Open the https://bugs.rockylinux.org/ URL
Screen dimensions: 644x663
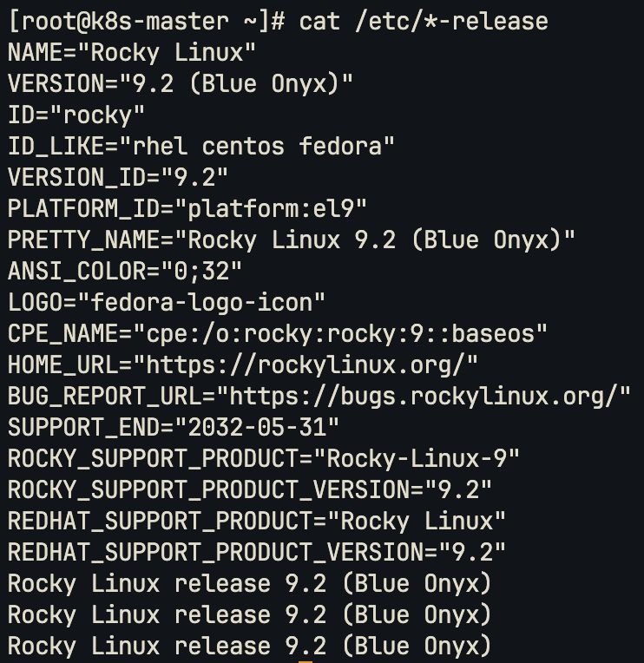pyautogui.click(x=430, y=397)
